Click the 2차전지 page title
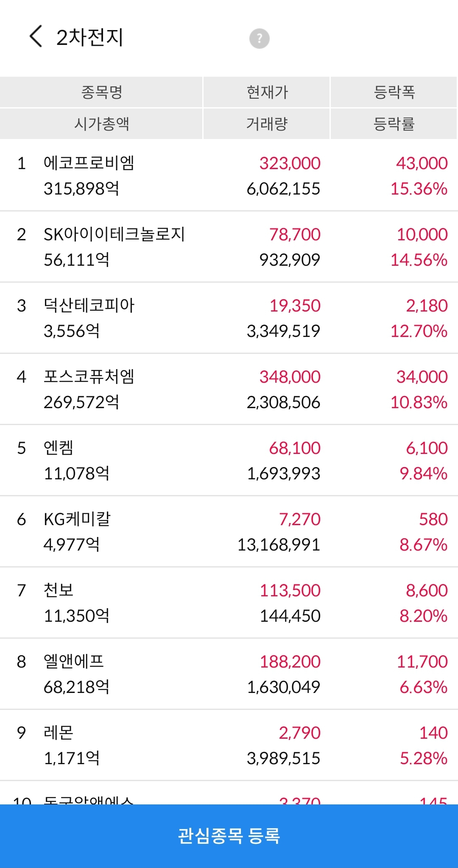 [89, 37]
